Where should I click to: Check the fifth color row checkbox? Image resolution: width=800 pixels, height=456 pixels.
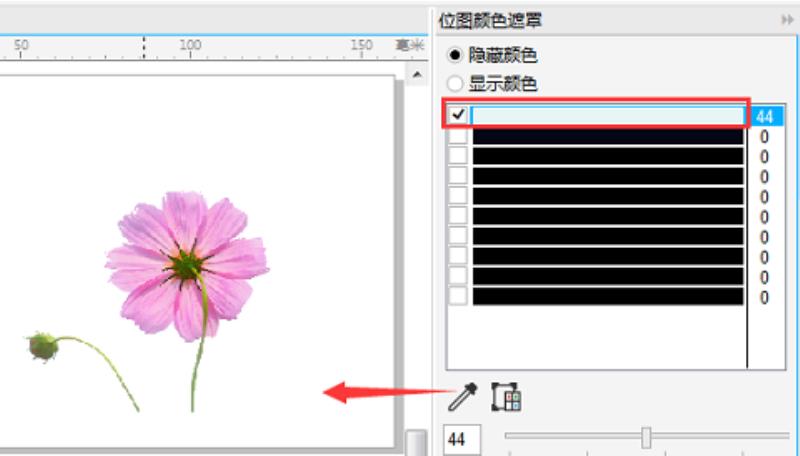tap(458, 195)
